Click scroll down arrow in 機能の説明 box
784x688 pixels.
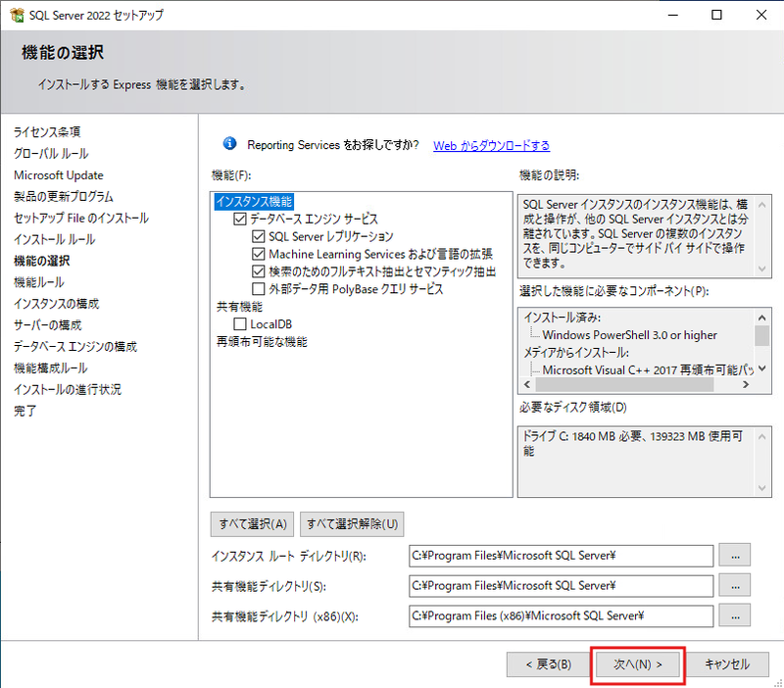762,269
